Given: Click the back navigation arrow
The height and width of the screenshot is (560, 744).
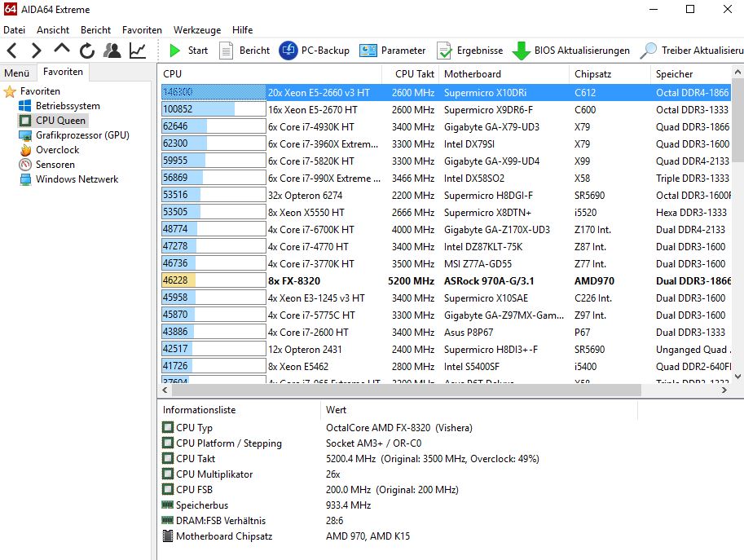Looking at the screenshot, I should point(12,51).
